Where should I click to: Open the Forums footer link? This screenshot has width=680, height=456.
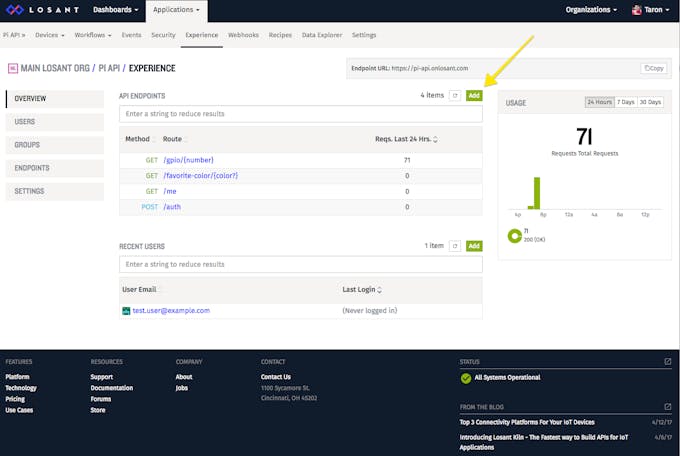pyautogui.click(x=101, y=399)
